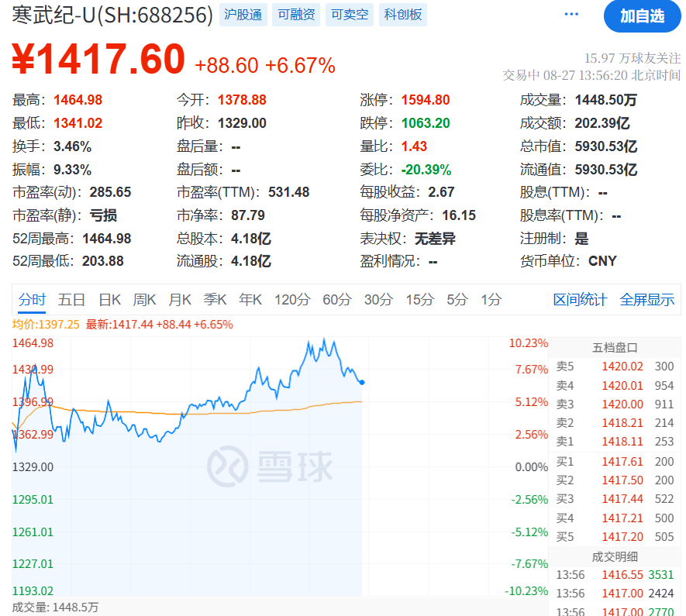Click the 货币单位 value CNY
Screen dimensions: 686x616
coord(602,261)
